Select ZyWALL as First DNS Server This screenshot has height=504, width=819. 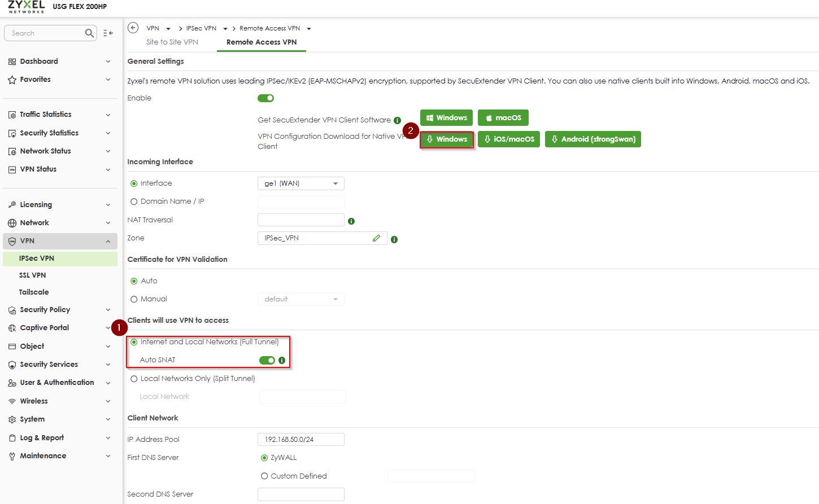coord(264,458)
